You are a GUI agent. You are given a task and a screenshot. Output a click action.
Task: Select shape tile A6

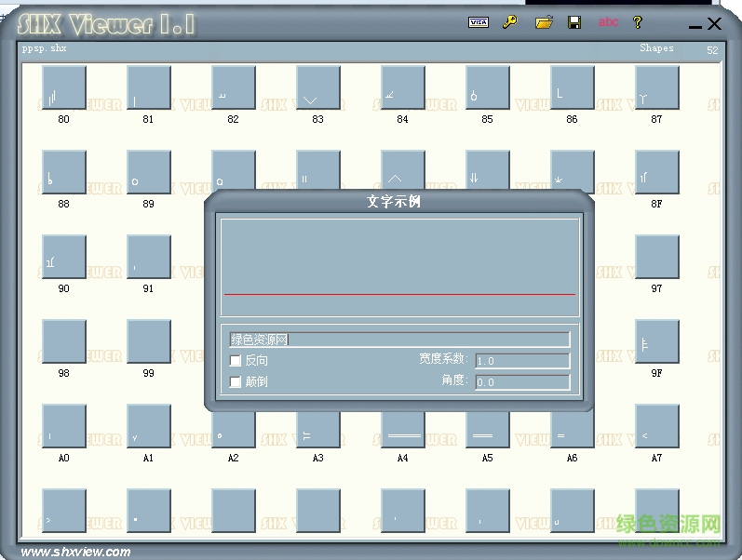(573, 430)
